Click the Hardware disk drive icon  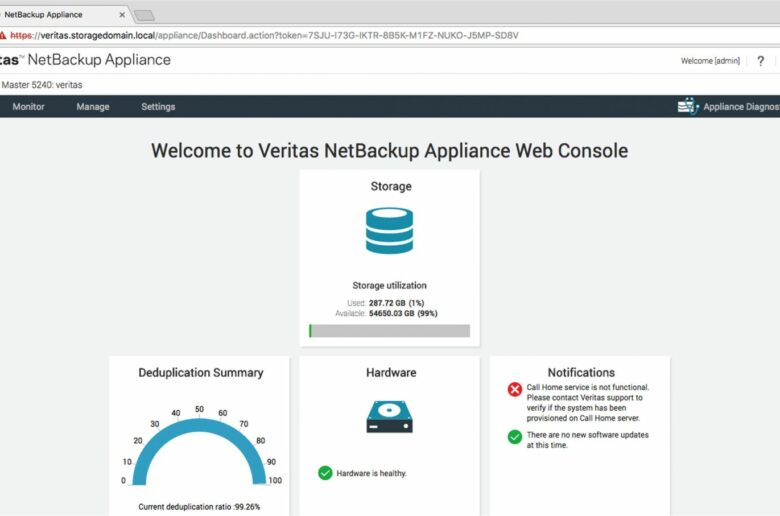point(390,416)
